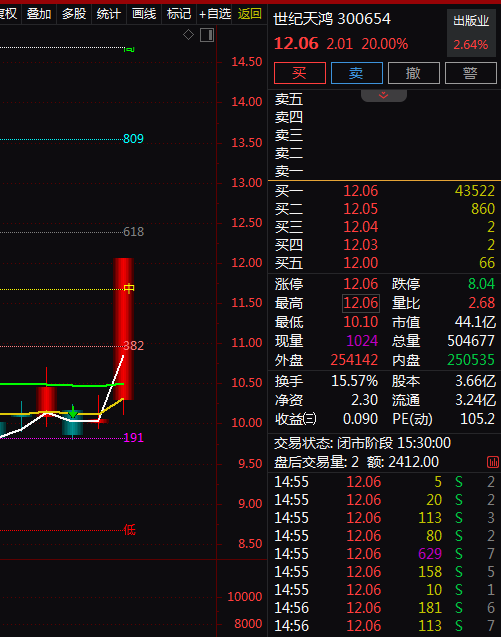
Task: Click the 卖五 ask row
Action: pyautogui.click(x=384, y=99)
